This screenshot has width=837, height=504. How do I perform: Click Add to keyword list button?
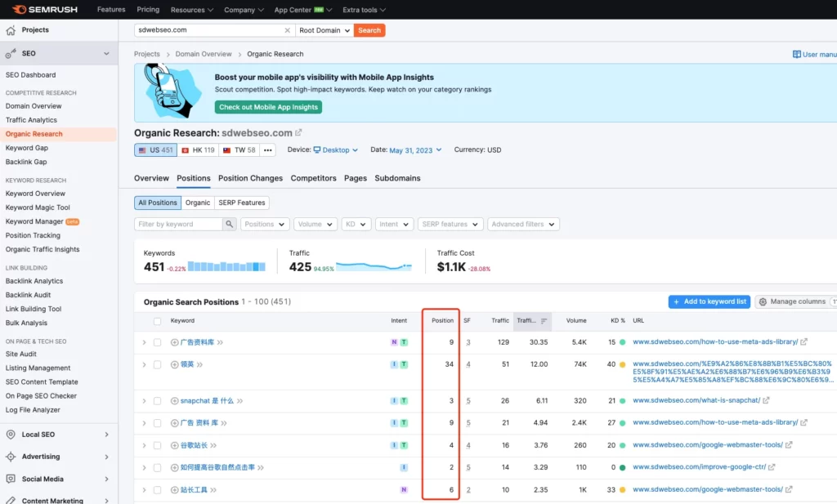(709, 302)
